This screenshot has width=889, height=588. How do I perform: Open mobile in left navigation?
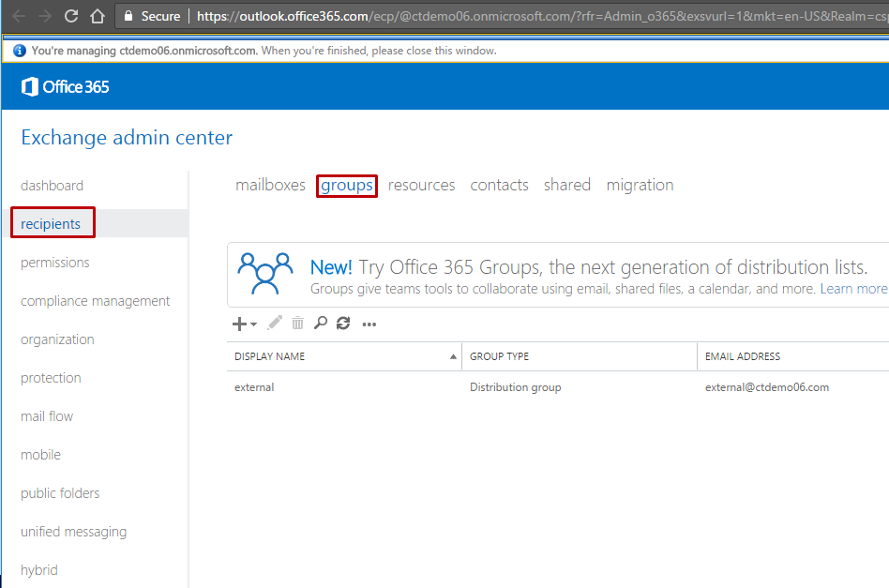[x=40, y=455]
